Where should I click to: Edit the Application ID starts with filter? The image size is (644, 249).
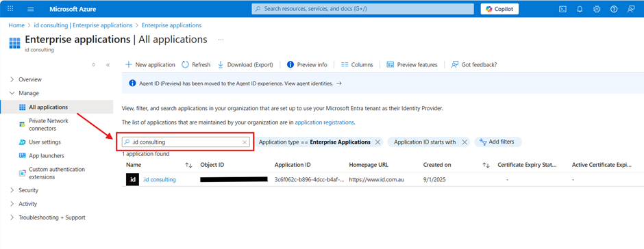425,142
